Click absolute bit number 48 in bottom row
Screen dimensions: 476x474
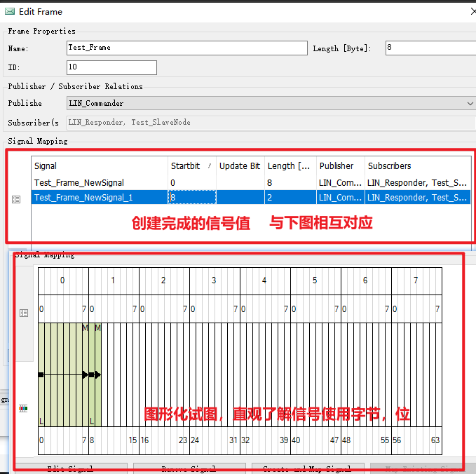pos(346,440)
